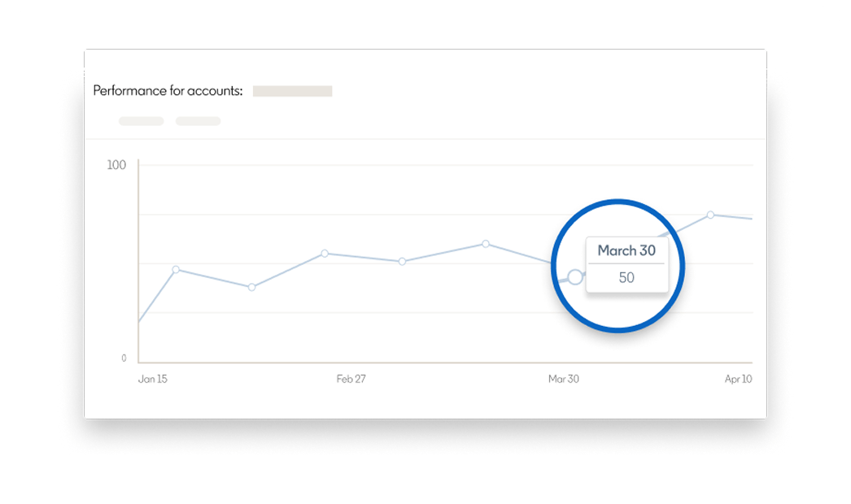Screen dimensions: 851x504
Task: Click the 0 y-axis label
Action: coord(124,358)
